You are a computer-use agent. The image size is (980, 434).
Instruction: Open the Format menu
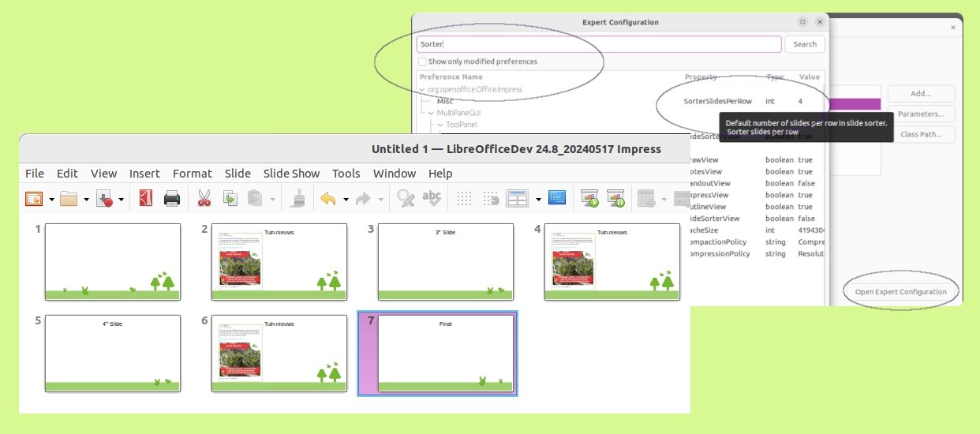tap(192, 174)
